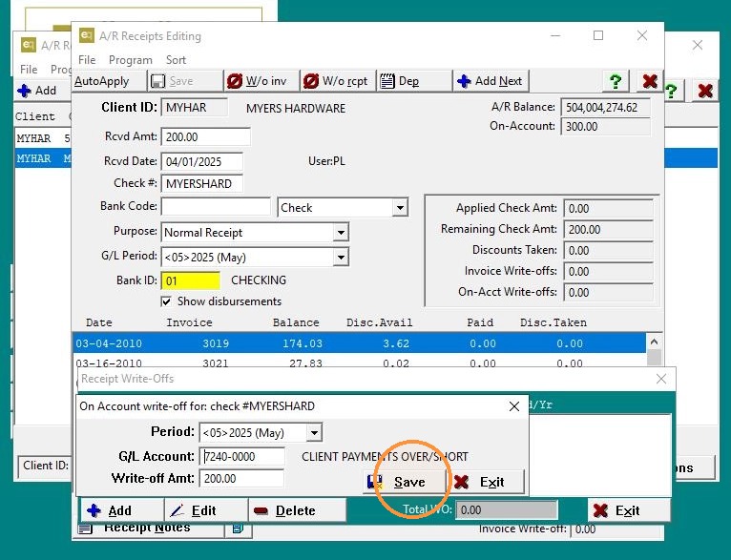This screenshot has height=560, width=731.
Task: Click G/L Account field 7240-0000
Action: click(x=242, y=457)
